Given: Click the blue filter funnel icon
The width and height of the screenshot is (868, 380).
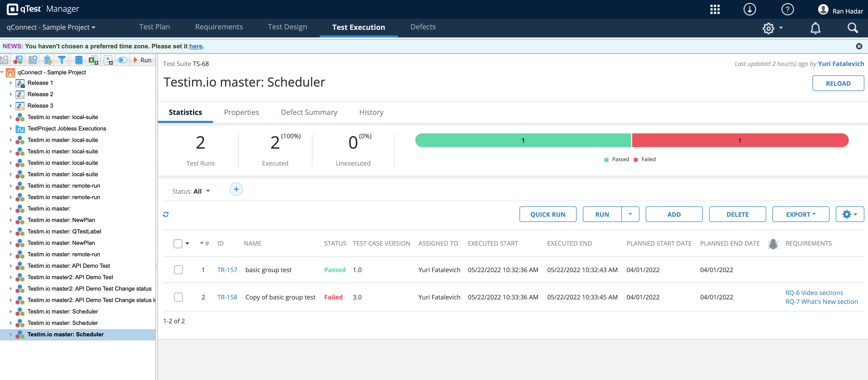Looking at the screenshot, I should (x=62, y=60).
